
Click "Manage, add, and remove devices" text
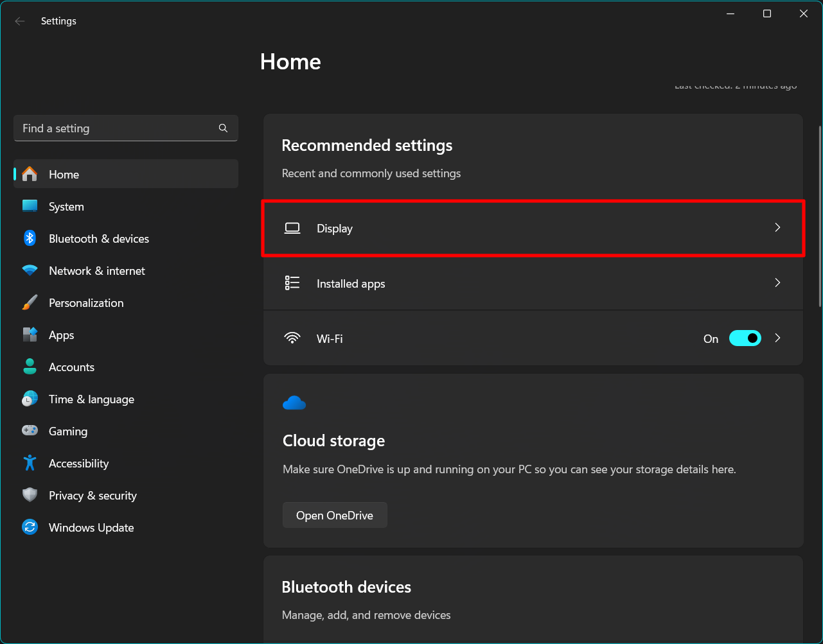pos(366,615)
